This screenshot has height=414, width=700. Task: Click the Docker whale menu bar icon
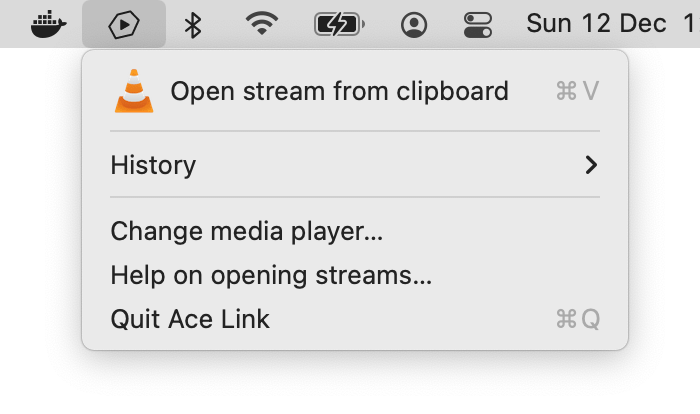point(48,24)
